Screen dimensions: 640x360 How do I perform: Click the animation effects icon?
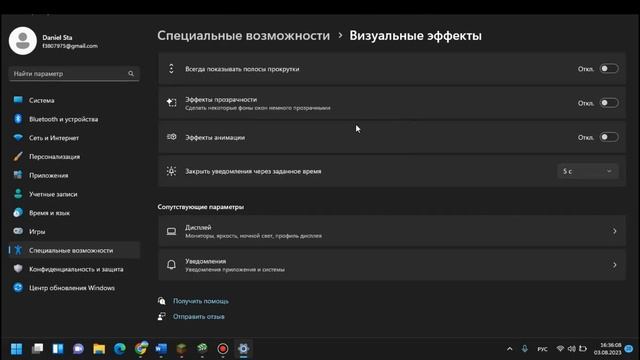171,137
